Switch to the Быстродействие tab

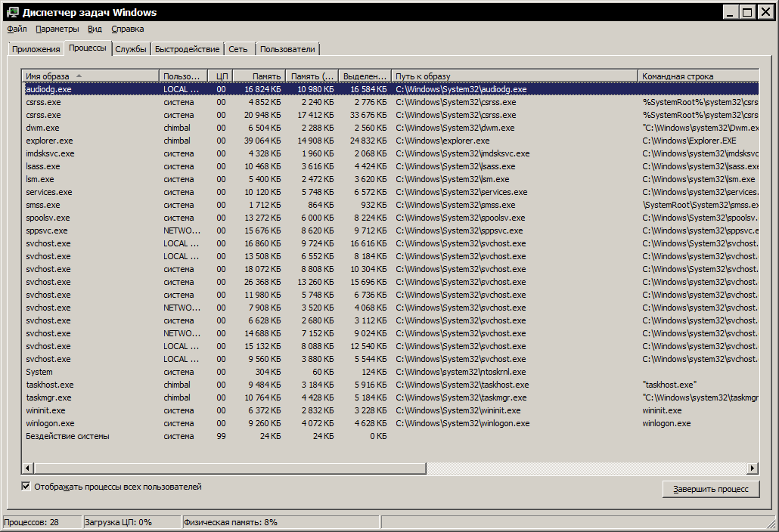(188, 49)
